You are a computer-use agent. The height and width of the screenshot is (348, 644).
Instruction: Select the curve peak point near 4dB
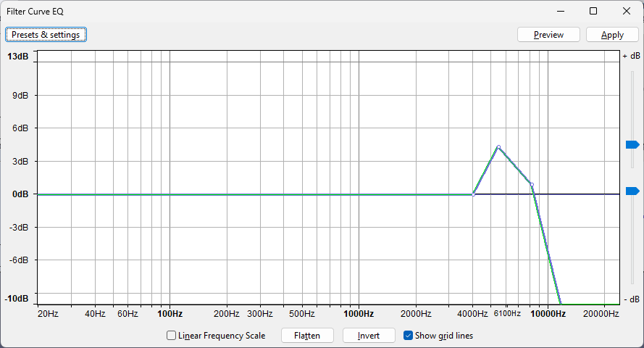click(x=498, y=147)
